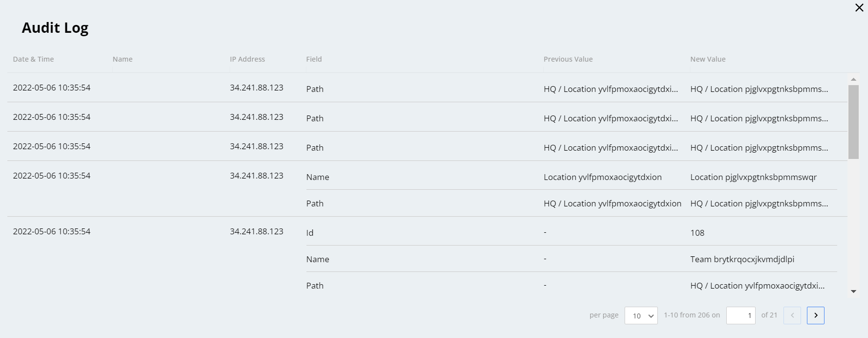This screenshot has height=338, width=868.
Task: Close the Audit Log dialog
Action: [x=859, y=7]
